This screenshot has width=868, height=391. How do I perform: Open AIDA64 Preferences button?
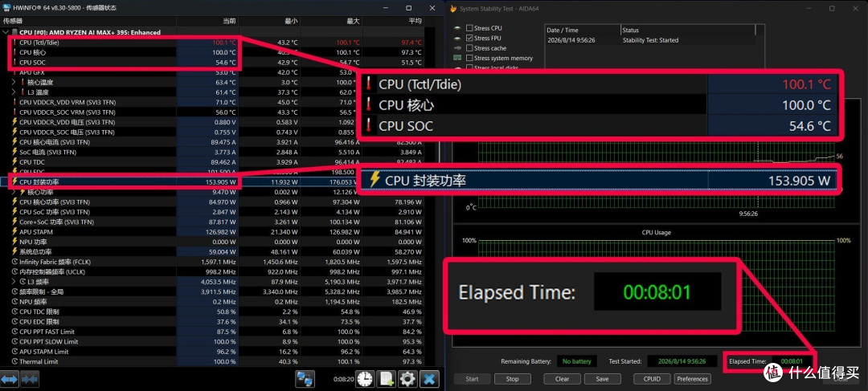[x=693, y=379]
